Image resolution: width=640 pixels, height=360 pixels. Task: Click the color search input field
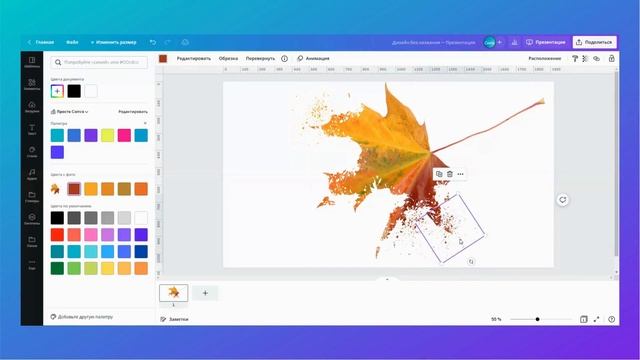click(99, 62)
